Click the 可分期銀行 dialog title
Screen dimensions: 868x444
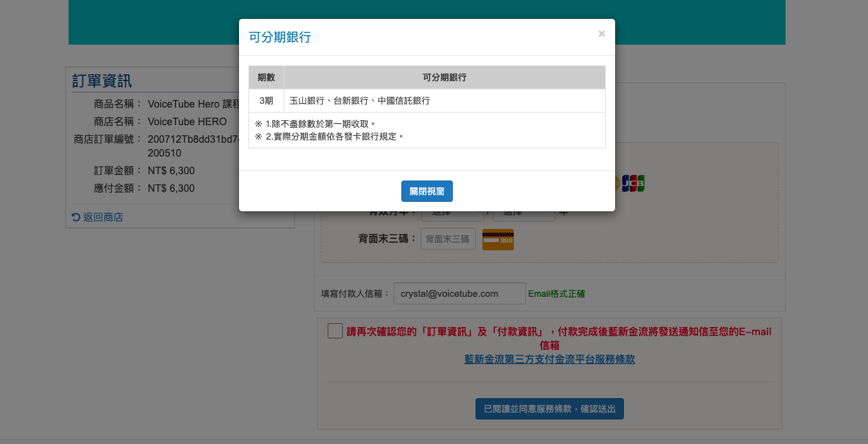[280, 37]
